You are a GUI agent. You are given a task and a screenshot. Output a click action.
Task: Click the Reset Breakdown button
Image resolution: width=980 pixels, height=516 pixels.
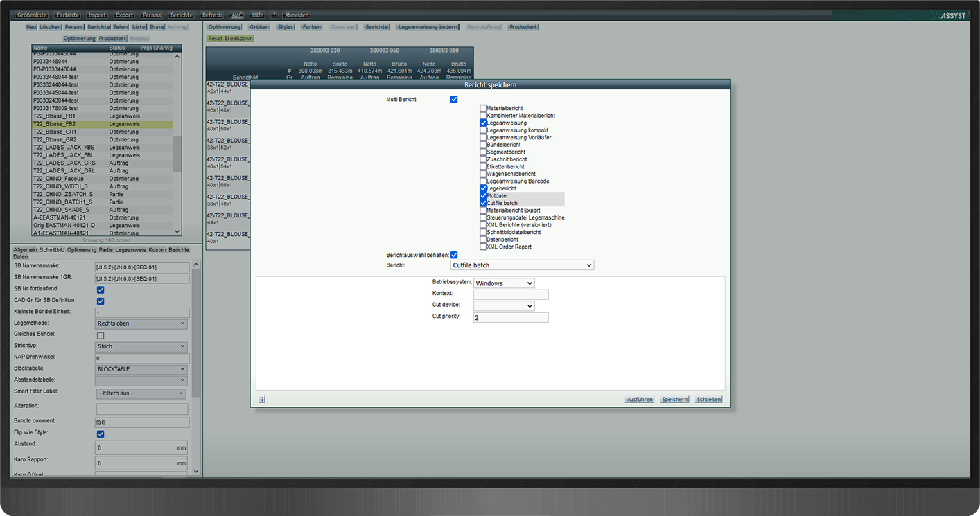(231, 39)
